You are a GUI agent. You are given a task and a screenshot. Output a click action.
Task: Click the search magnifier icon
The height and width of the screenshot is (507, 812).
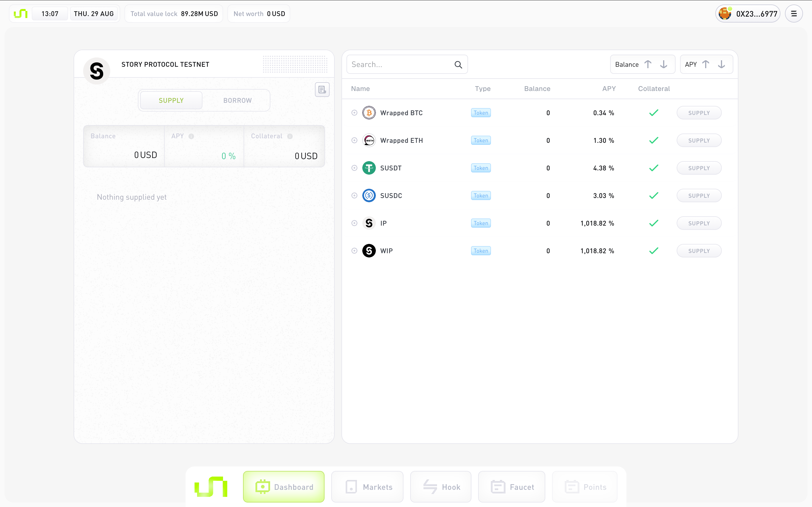click(458, 65)
